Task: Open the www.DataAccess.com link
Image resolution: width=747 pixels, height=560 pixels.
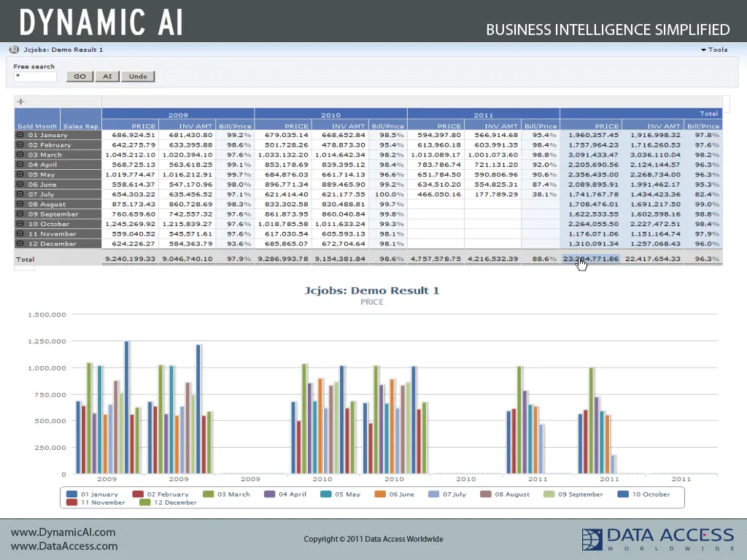Action: [64, 546]
